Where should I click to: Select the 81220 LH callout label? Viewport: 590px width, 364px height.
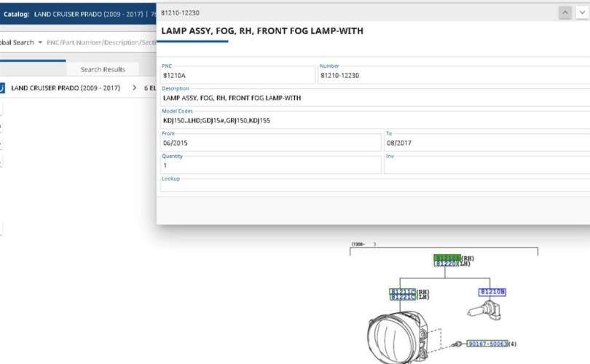click(447, 264)
